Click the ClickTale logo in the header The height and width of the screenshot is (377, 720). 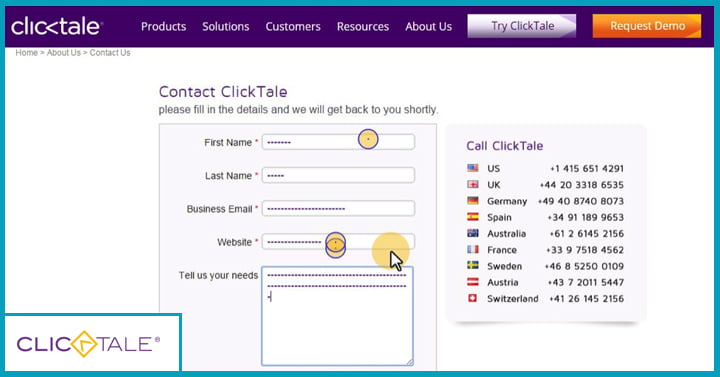click(56, 26)
